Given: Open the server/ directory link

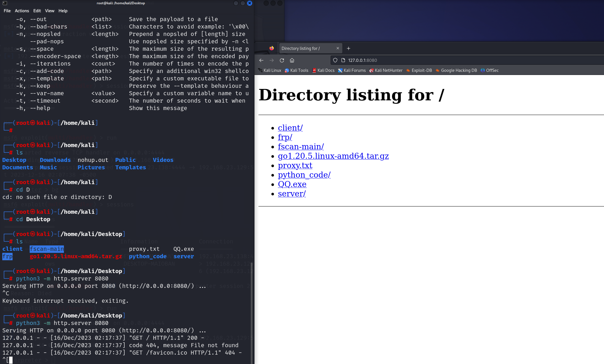Looking at the screenshot, I should [x=292, y=194].
